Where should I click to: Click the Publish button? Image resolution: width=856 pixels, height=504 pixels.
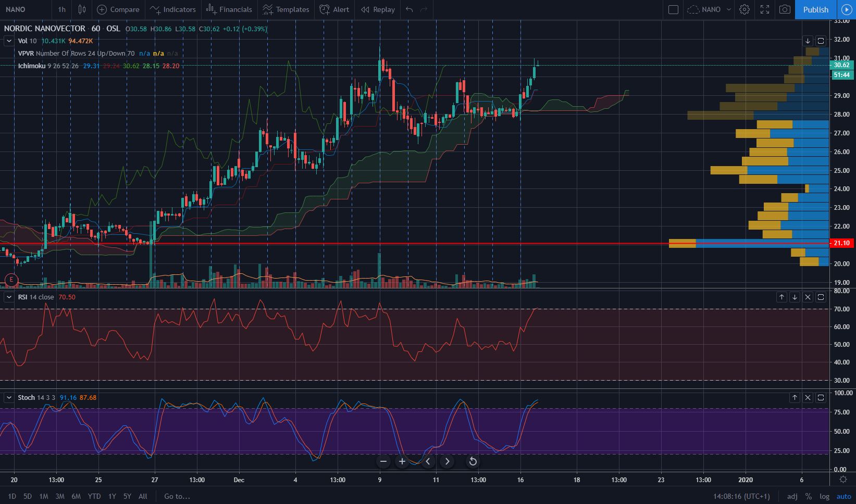(815, 9)
